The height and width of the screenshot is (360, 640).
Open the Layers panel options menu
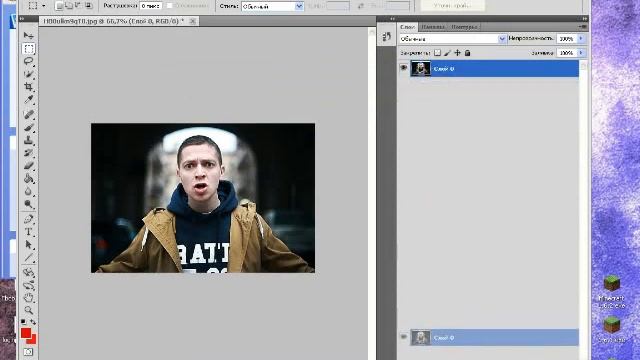pos(583,27)
